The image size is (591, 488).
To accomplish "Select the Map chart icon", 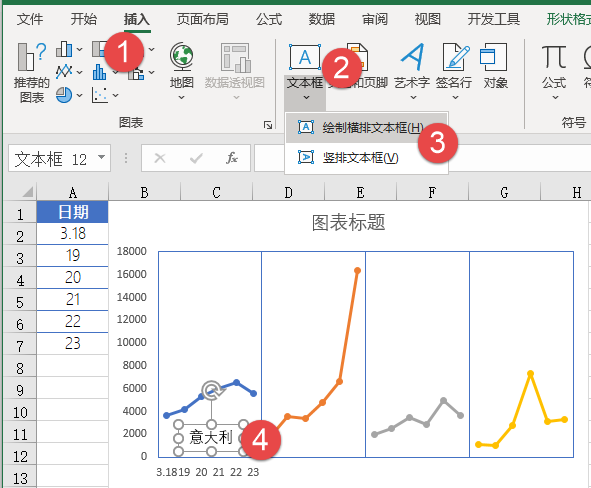I will (181, 57).
